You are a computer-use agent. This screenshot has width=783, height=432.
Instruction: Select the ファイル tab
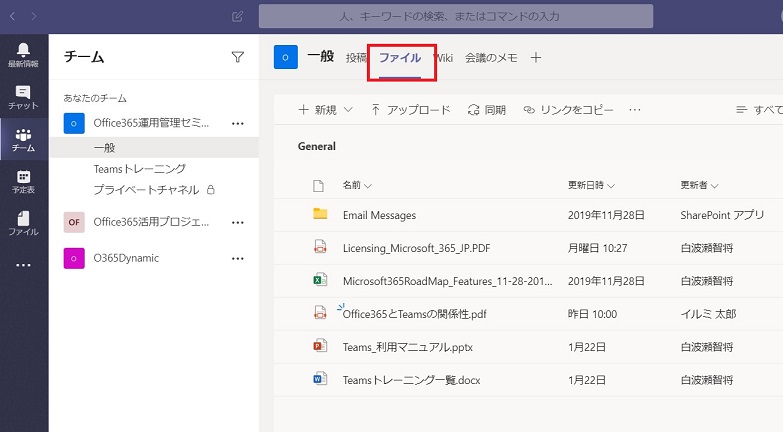pyautogui.click(x=400, y=58)
